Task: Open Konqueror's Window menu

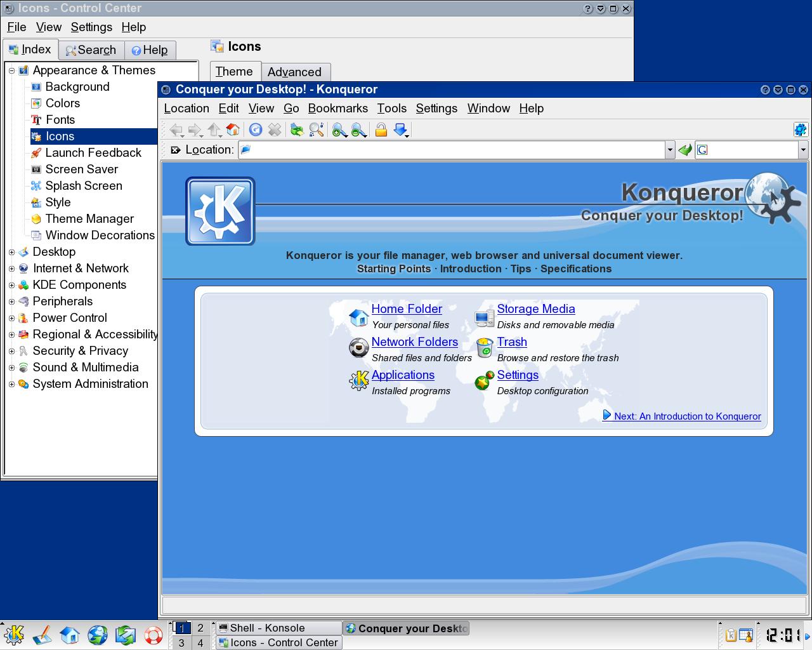Action: pyautogui.click(x=488, y=109)
